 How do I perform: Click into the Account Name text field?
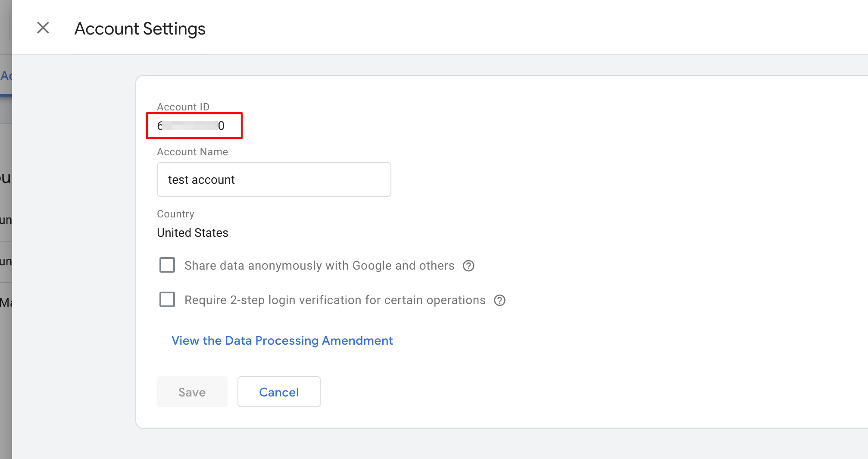click(274, 179)
